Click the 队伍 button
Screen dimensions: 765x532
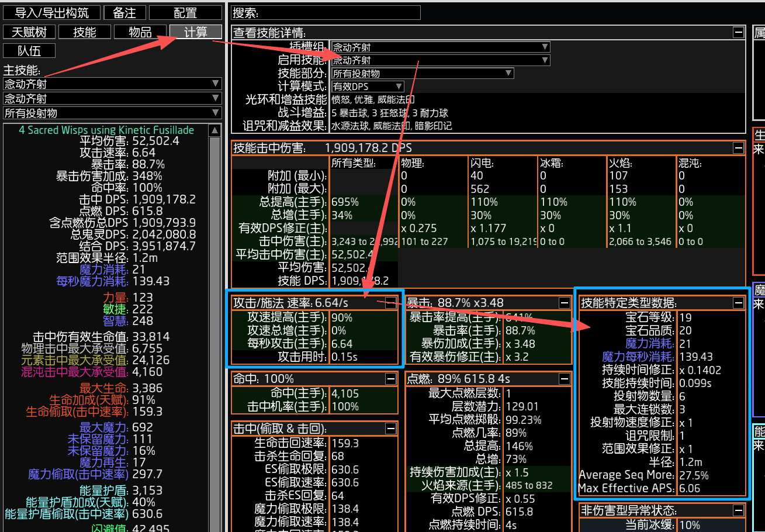29,51
